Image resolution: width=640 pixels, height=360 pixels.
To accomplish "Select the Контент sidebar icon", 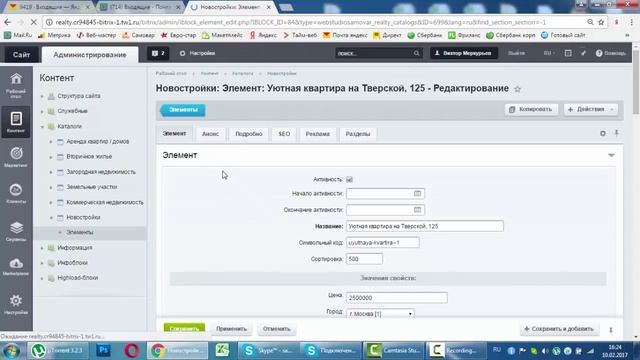I will tap(16, 122).
